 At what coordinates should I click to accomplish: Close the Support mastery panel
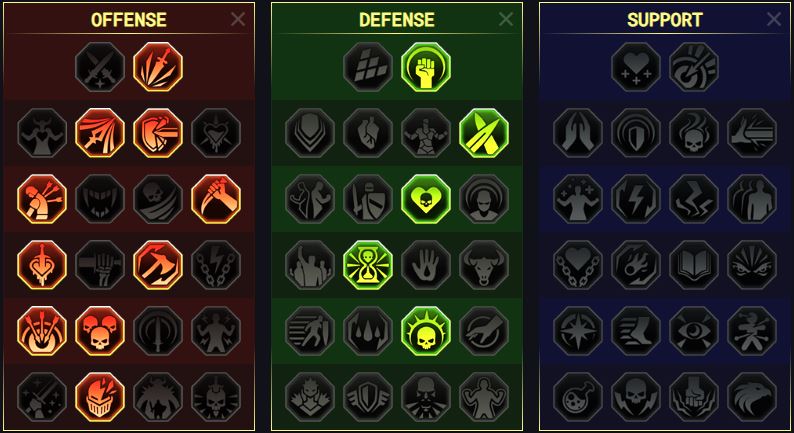(x=774, y=19)
